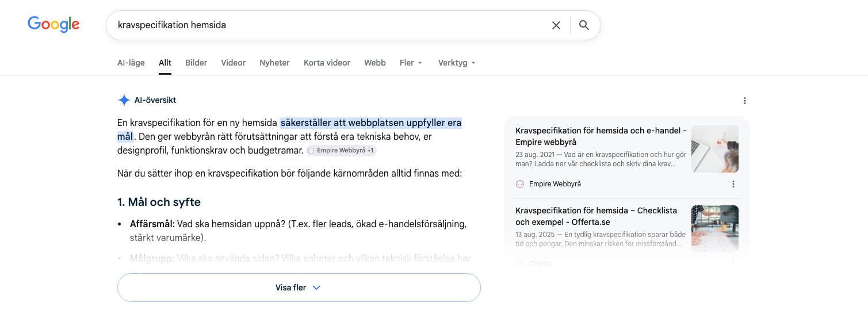Viewport: 868px width, 310px height.
Task: Open three-dot menu for Empire Webbyrå source
Action: (x=733, y=184)
